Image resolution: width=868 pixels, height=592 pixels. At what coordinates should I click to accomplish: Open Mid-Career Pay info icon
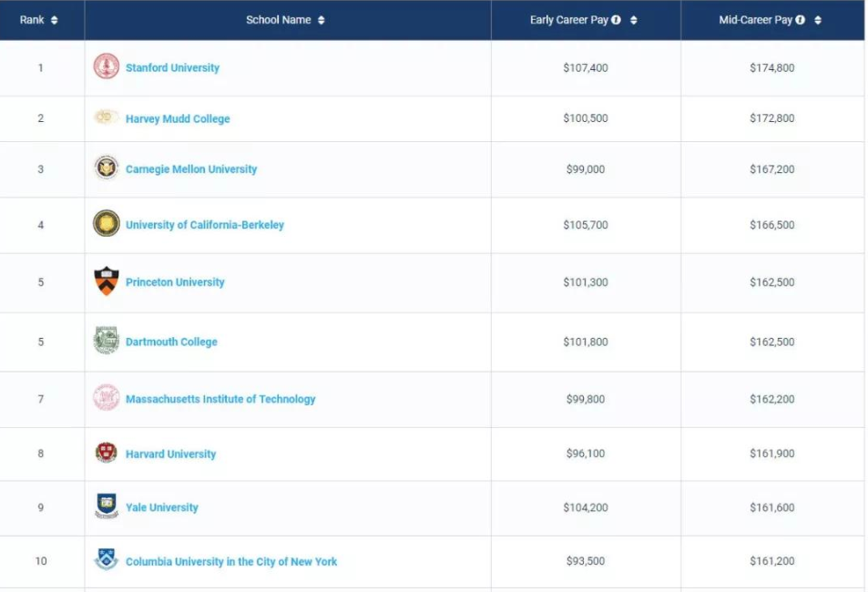800,20
